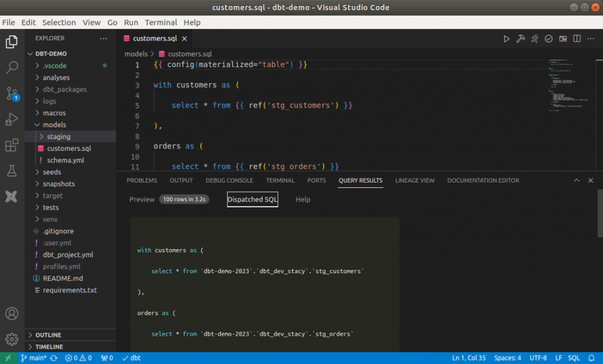Viewport: 603px width, 364px height.
Task: Click the models breadcrumb segment
Action: coord(136,54)
